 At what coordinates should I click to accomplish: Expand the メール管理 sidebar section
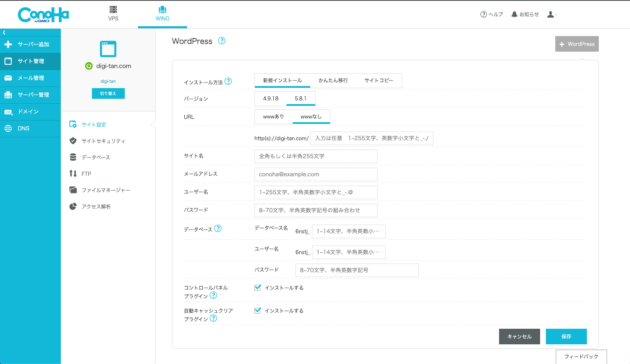30,78
